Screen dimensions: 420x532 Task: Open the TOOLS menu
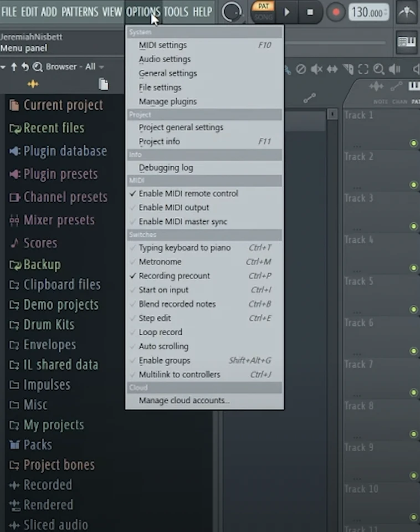pos(176,12)
